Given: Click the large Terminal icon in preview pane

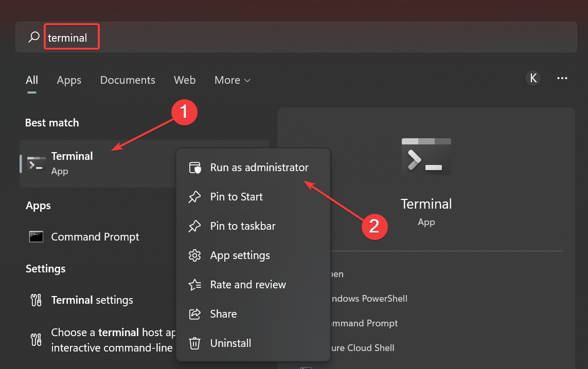Looking at the screenshot, I should point(426,157).
